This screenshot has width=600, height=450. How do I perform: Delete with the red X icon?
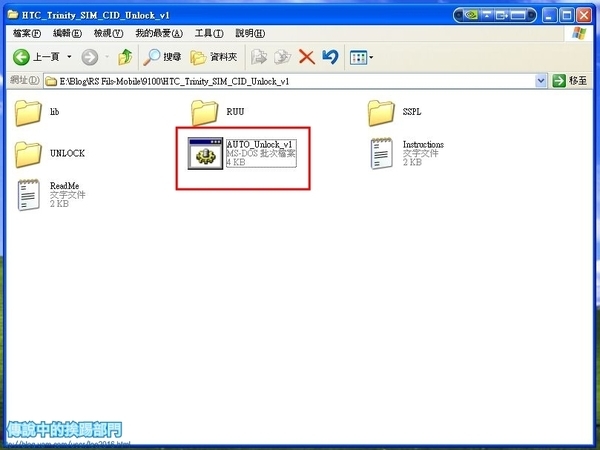(x=307, y=57)
